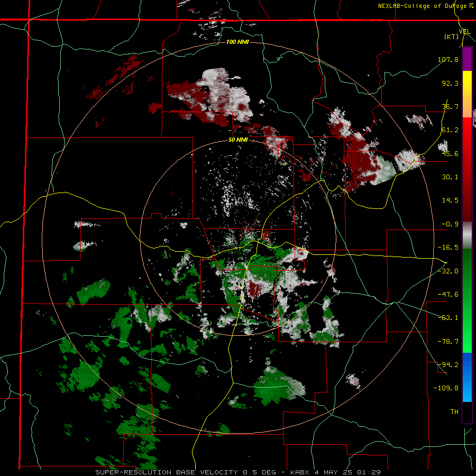476x476 pixels.
Task: Click the 50 NMI range ring label
Action: pyautogui.click(x=237, y=140)
